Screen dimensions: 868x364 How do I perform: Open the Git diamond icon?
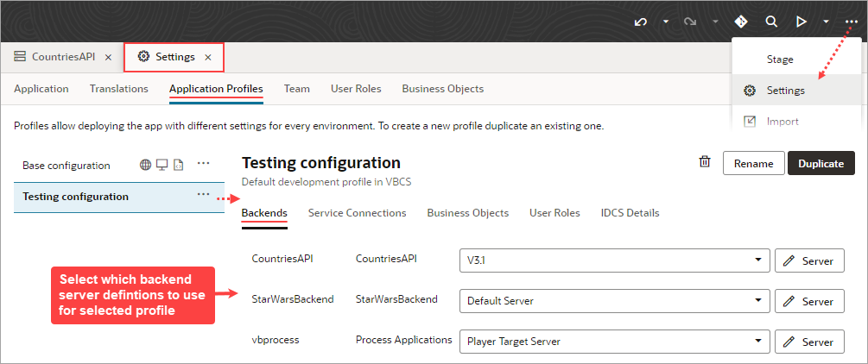pos(741,22)
